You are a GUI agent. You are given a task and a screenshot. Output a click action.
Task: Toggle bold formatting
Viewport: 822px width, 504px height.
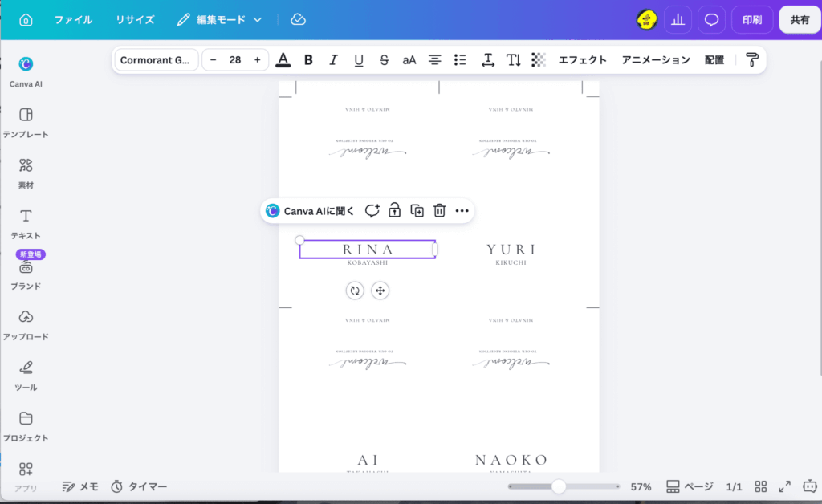click(308, 59)
